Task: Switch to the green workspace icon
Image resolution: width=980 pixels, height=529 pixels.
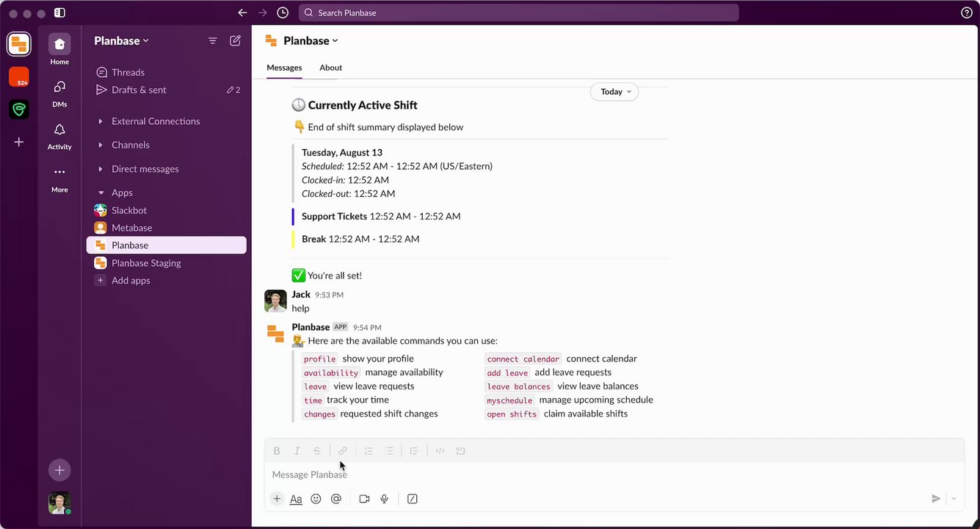Action: click(19, 109)
